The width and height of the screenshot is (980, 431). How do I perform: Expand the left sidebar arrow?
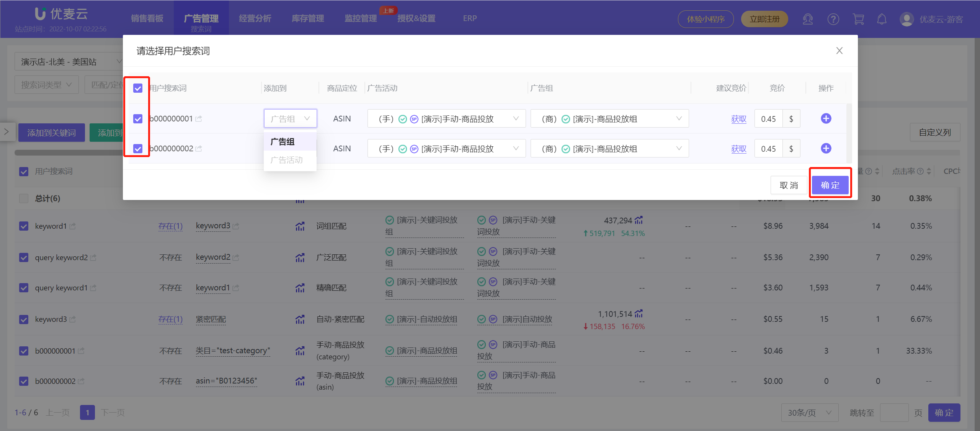(x=7, y=132)
